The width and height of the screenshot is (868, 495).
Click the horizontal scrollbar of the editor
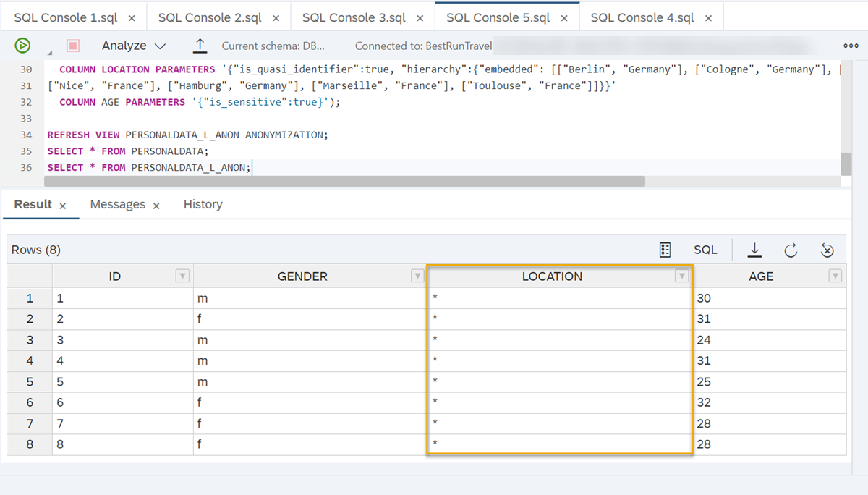tap(346, 181)
